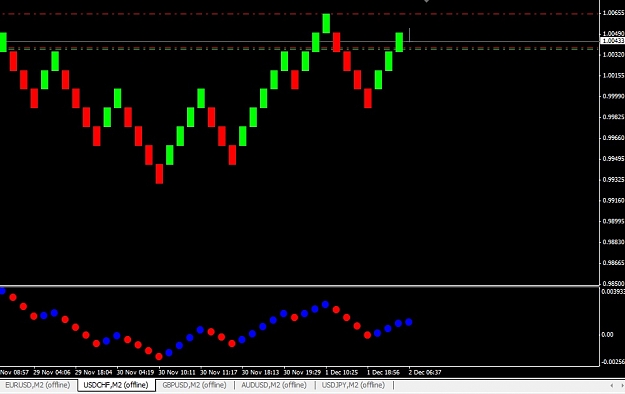Click the 1 Dec 18:56 time label

click(x=383, y=372)
